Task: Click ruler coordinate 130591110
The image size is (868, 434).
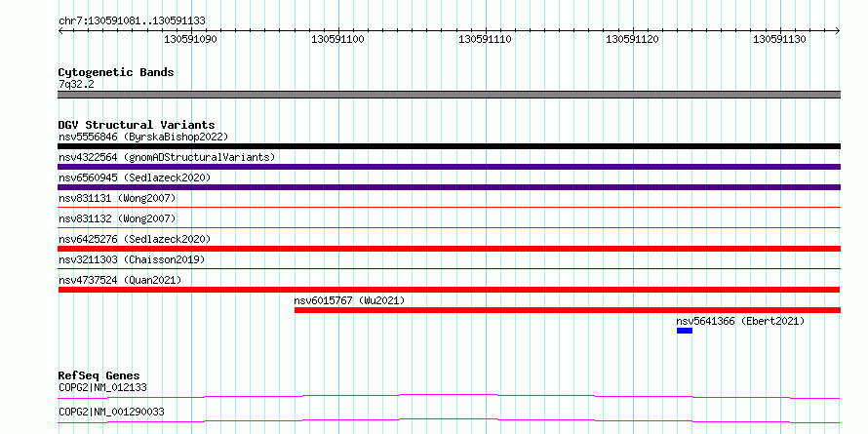Action: pos(485,40)
